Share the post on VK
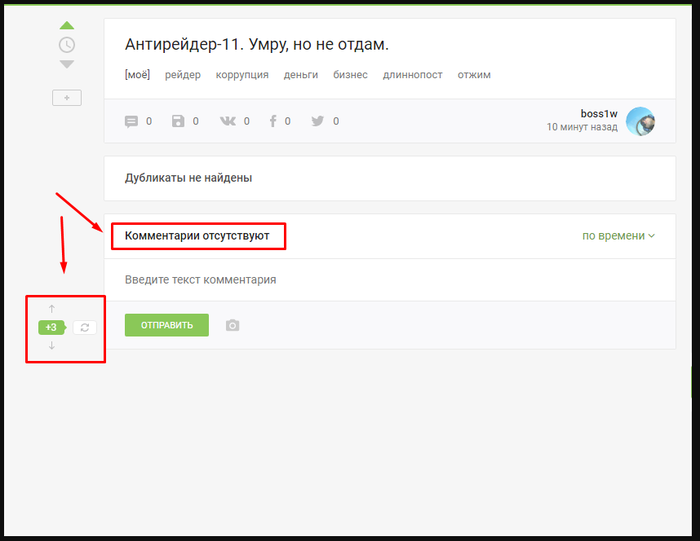This screenshot has height=541, width=700. 227,121
